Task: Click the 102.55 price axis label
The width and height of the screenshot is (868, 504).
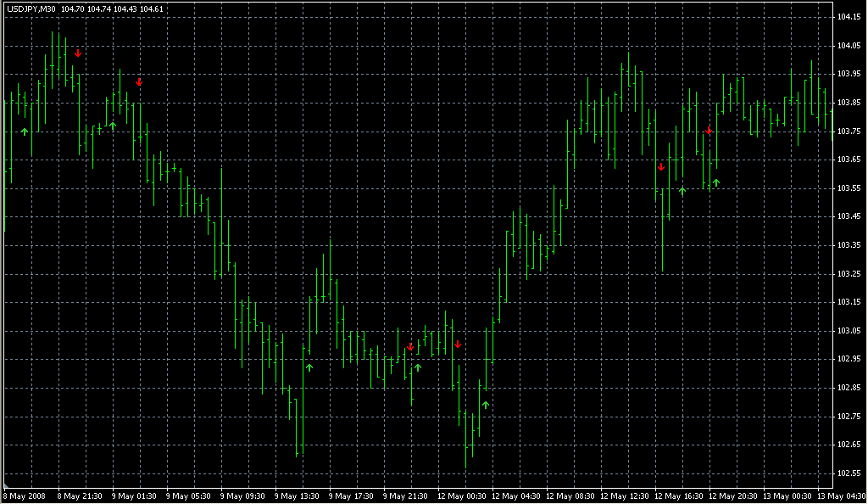Action: tap(849, 473)
